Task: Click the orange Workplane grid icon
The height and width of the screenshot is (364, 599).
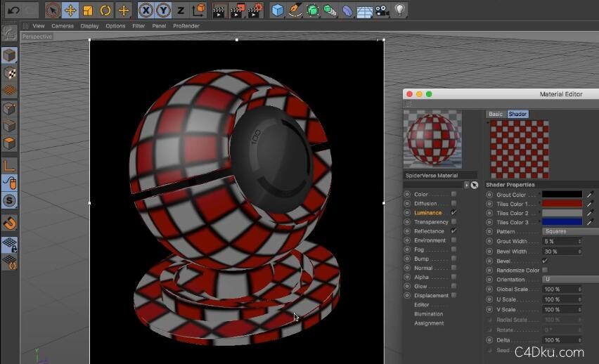Action: pos(9,90)
